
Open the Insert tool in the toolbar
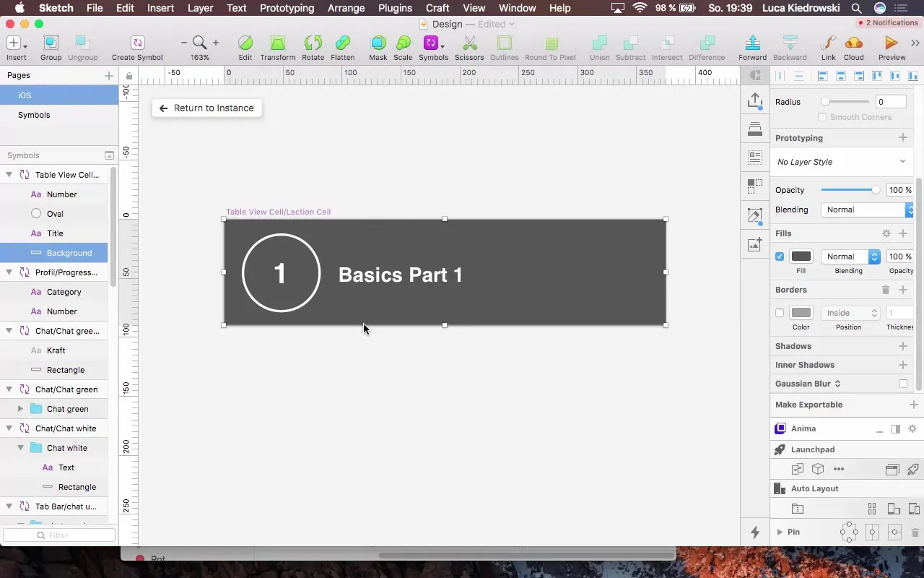coord(16,47)
